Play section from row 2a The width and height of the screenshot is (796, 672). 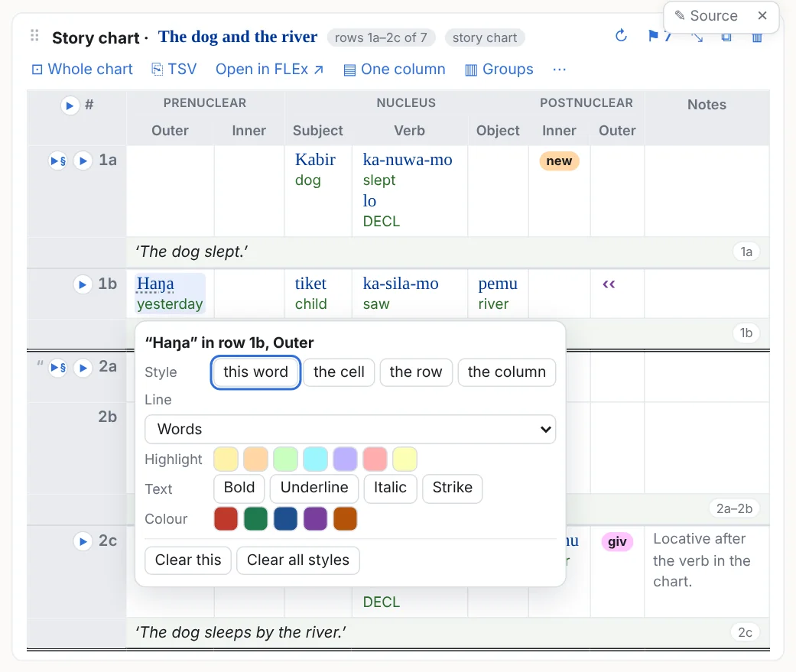(x=58, y=368)
